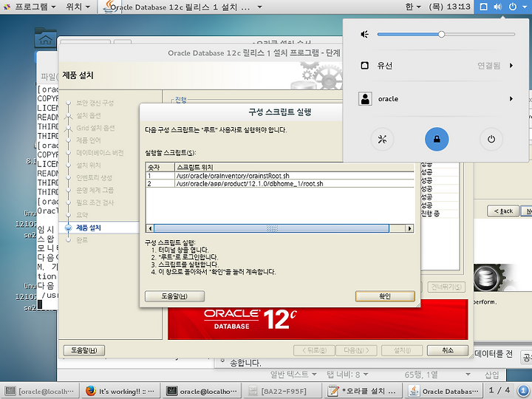
Task: Open the 위치 places menu
Action: 78,7
